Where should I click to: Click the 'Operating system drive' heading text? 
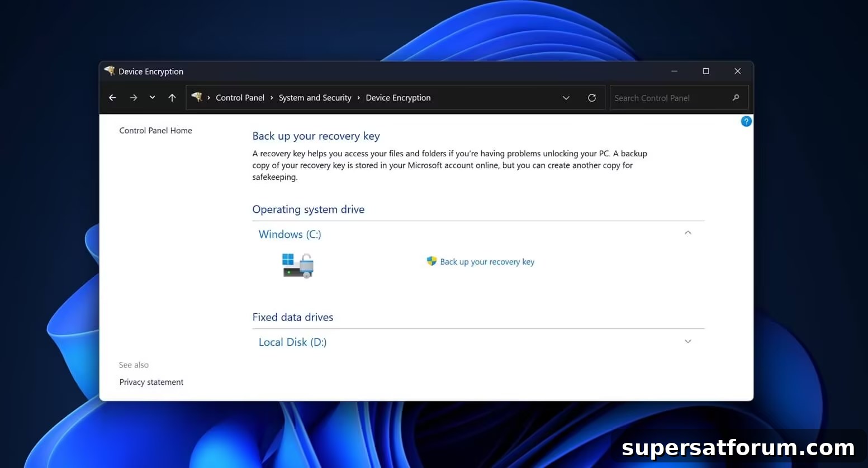pos(308,209)
